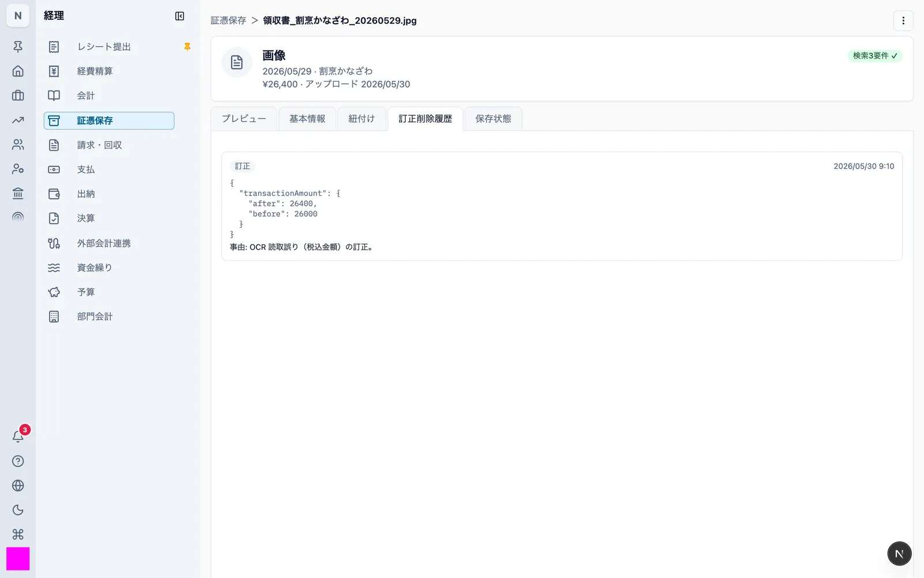Switch to the 基本情報 tab

pos(307,118)
